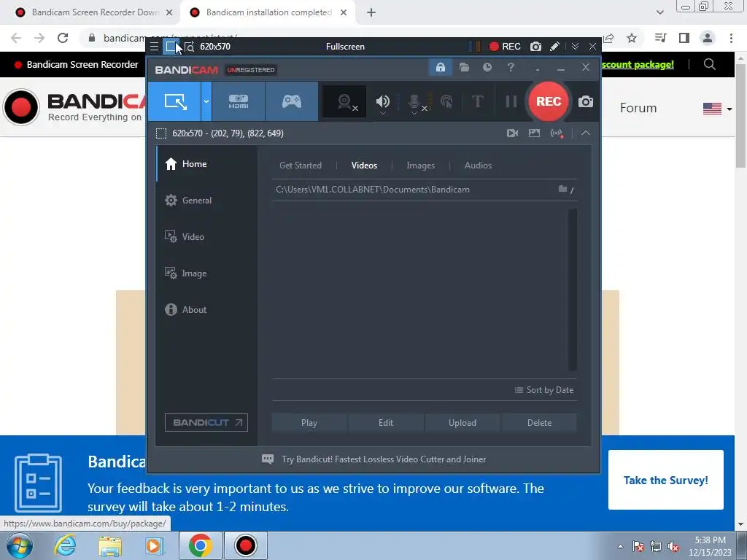Switch to the Audios tab
The width and height of the screenshot is (747, 560).
pyautogui.click(x=478, y=166)
